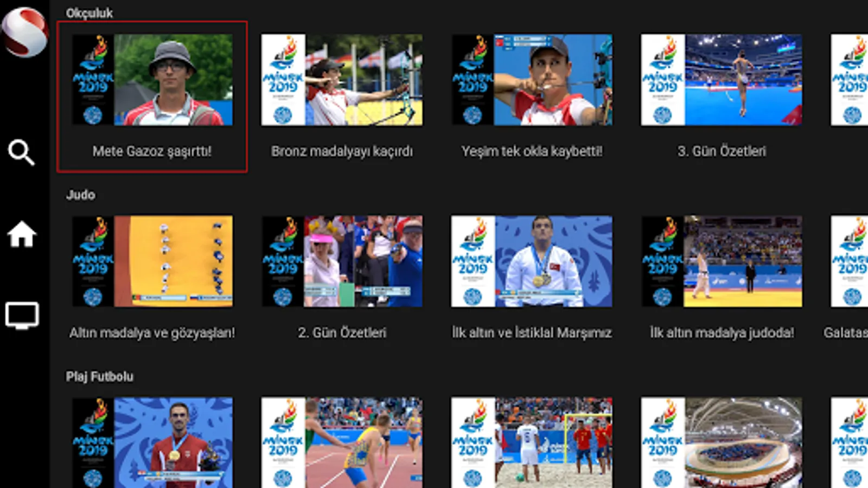Click the red S channel logo

(x=24, y=31)
